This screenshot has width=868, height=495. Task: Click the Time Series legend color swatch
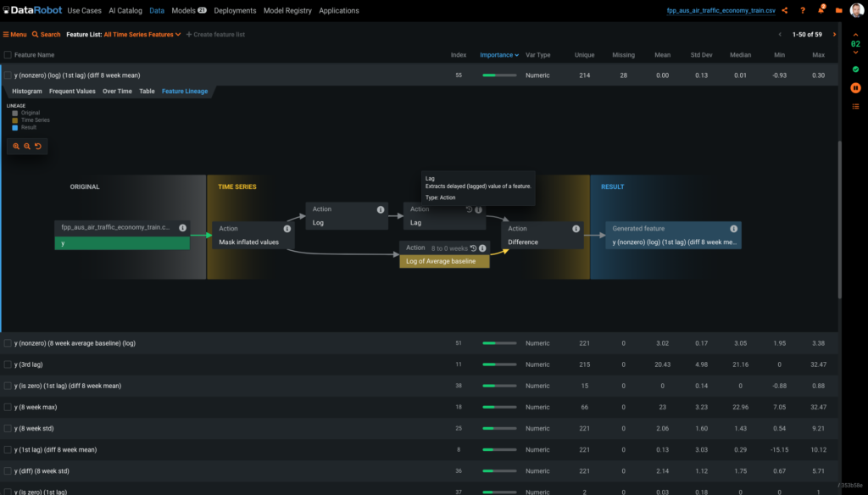coord(14,120)
